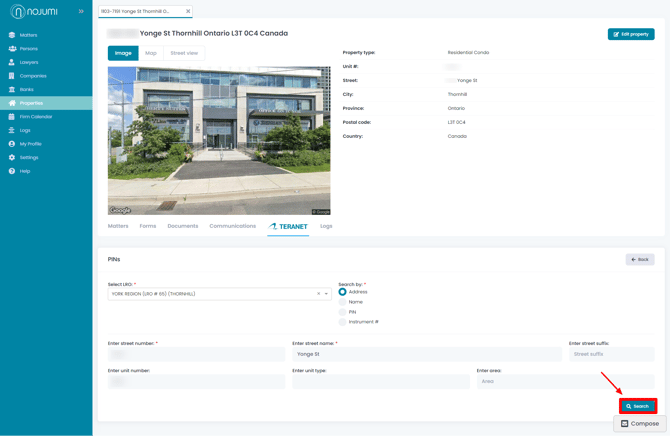Select the Address search radio option
670x436 pixels.
(x=343, y=292)
